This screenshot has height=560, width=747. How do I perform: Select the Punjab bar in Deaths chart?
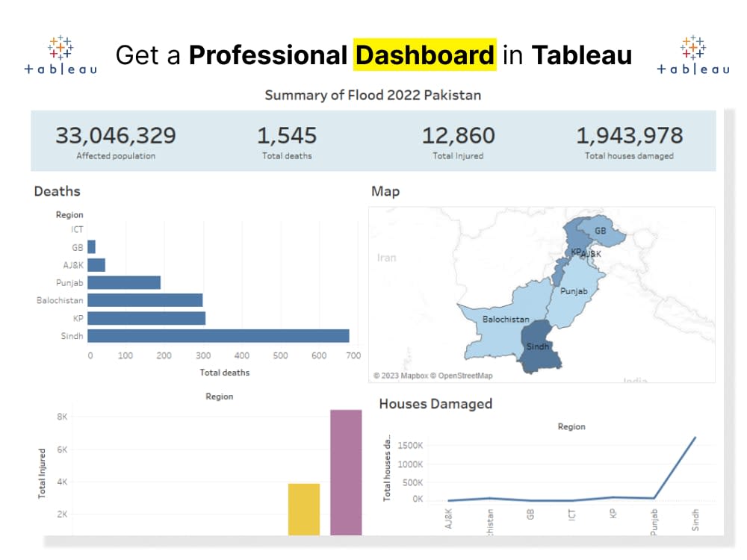coord(123,282)
